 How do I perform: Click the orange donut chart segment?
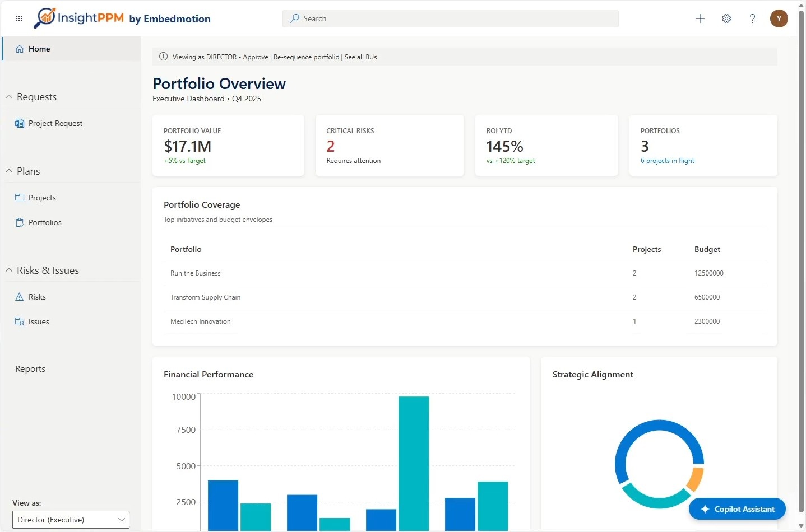696,479
